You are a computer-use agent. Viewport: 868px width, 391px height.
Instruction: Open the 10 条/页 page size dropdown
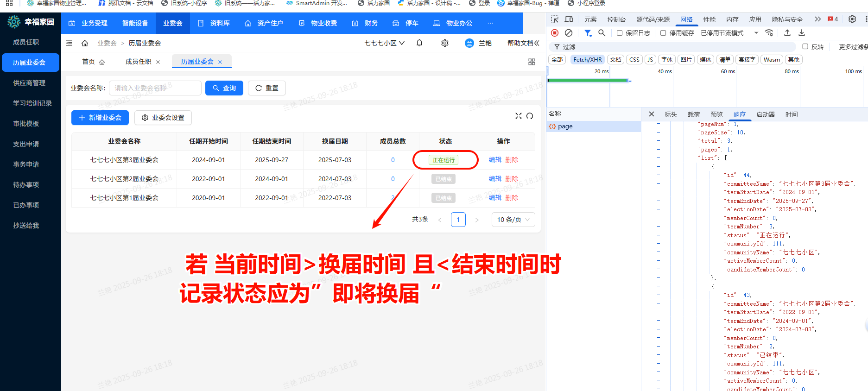(x=513, y=220)
